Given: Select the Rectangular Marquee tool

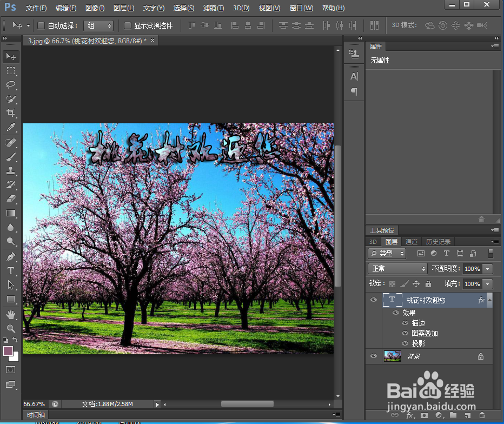Looking at the screenshot, I should tap(11, 71).
